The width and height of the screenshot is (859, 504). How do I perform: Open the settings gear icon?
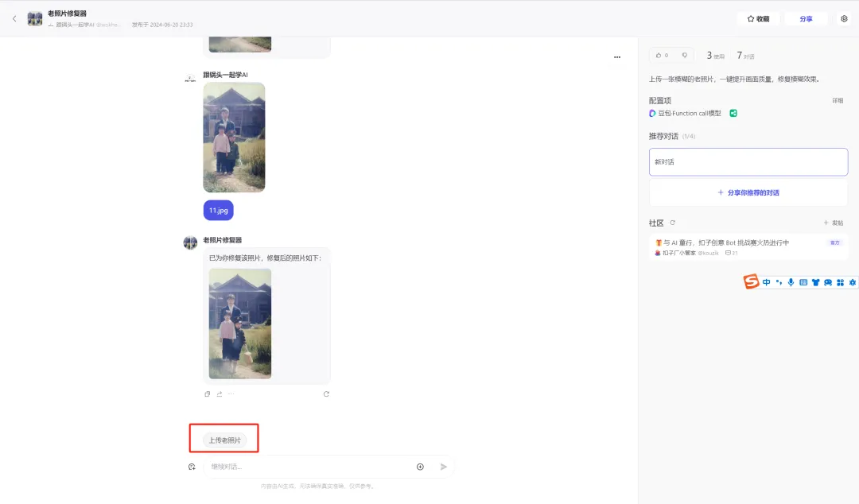(844, 18)
